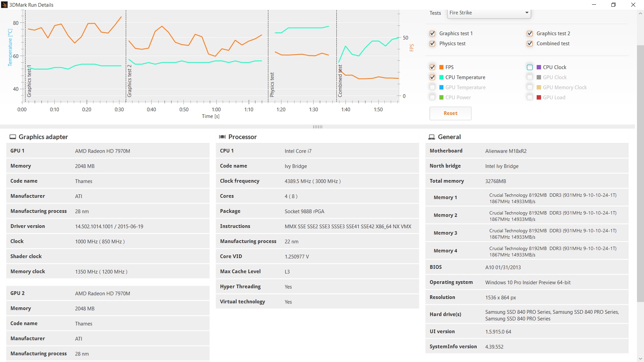644x362 pixels.
Task: Uncheck the Combined test checkbox
Action: pos(530,44)
